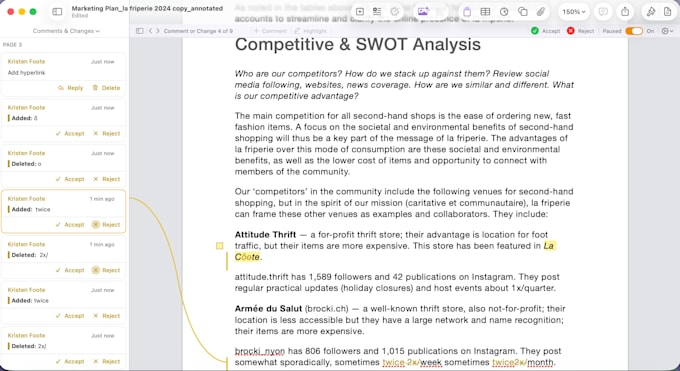The width and height of the screenshot is (680, 371).
Task: Click the purple icon left of Table
Action: pyautogui.click(x=467, y=12)
